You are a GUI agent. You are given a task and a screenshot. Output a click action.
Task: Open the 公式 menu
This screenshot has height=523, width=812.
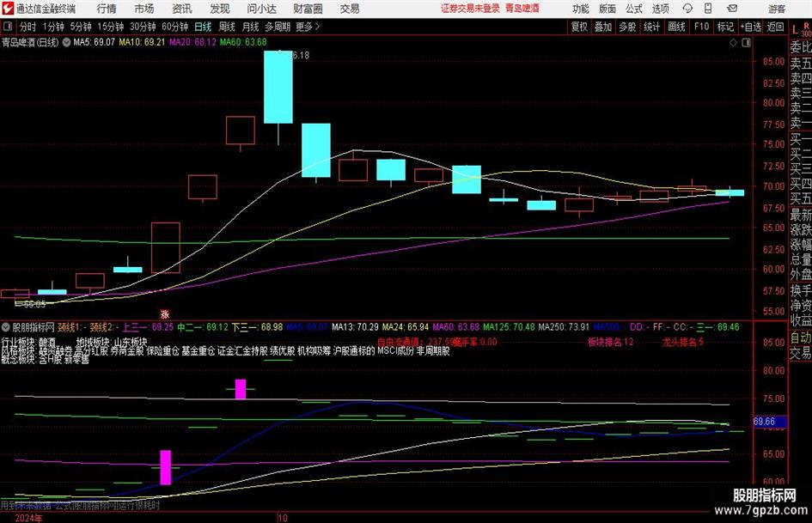[x=634, y=9]
